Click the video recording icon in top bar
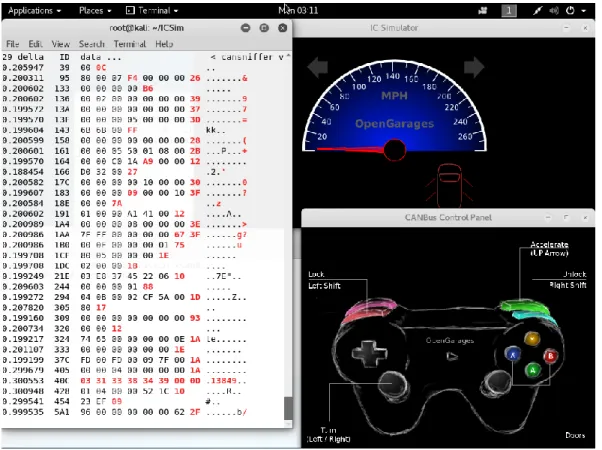The height and width of the screenshot is (450, 602). (483, 11)
